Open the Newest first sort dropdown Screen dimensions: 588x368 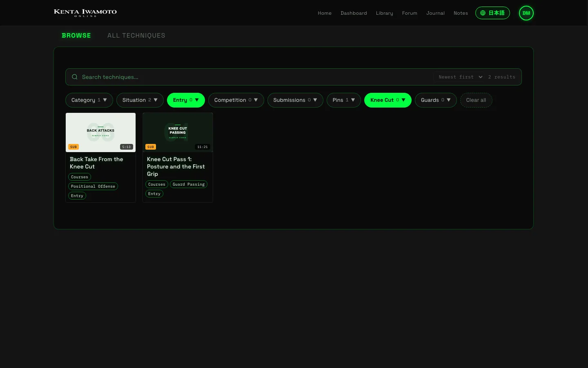click(x=460, y=77)
